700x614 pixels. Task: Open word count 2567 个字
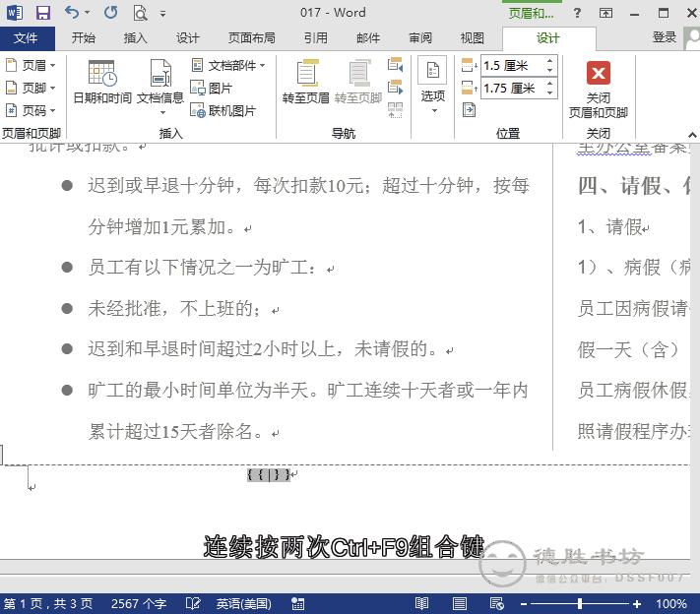[139, 604]
